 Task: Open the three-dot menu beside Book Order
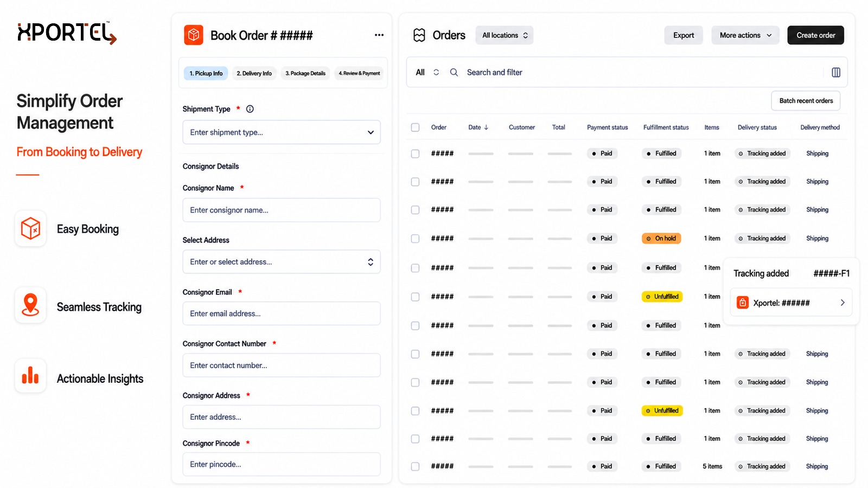(x=379, y=35)
